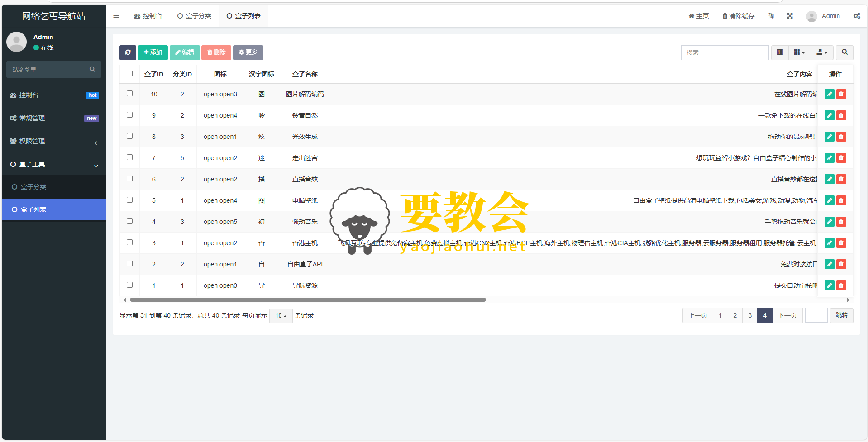Image resolution: width=868 pixels, height=442 pixels.
Task: Click the 编辑 toolbar button
Action: tap(185, 52)
